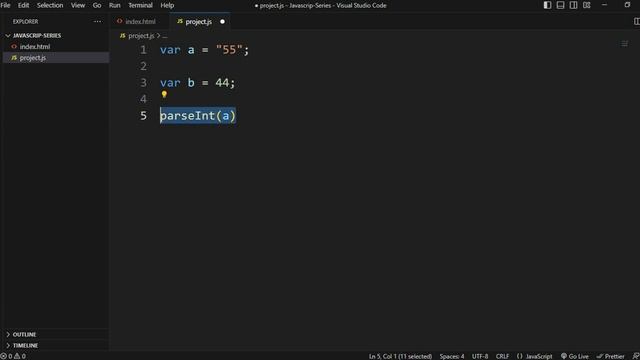Click Ln 5, Col 1 position indicator
The height and width of the screenshot is (360, 640).
click(400, 356)
